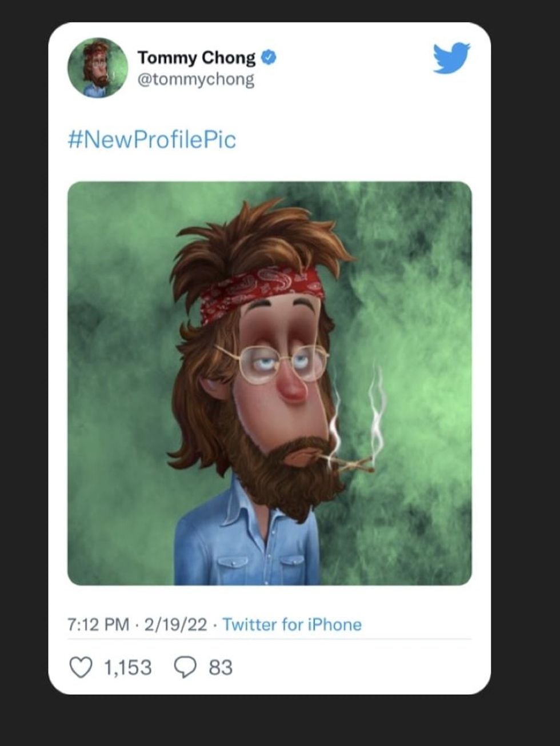Click the 2/19/22 date

tap(175, 624)
